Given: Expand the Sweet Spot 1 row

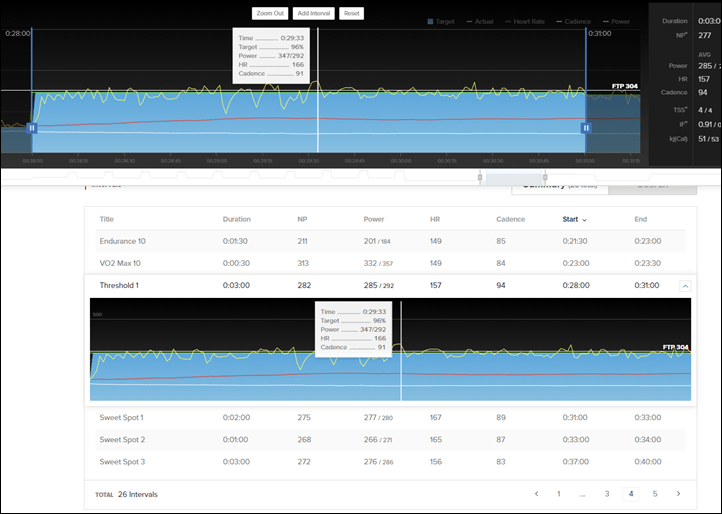Looking at the screenshot, I should point(390,418).
